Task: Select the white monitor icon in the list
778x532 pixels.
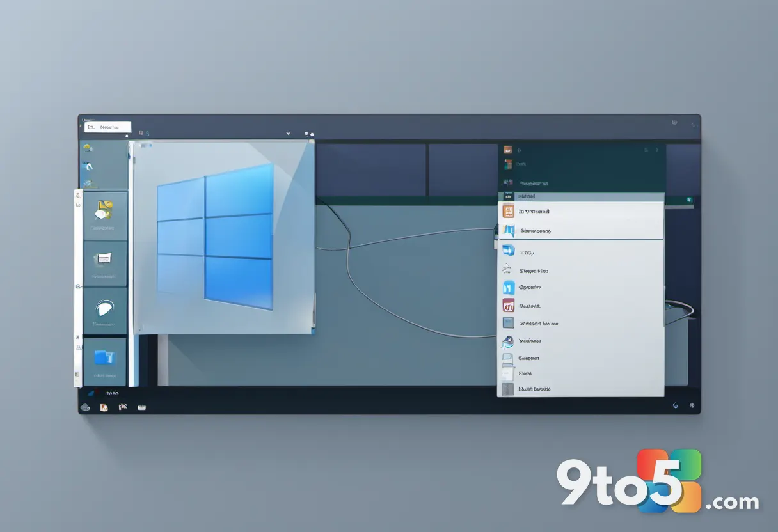Action: click(x=507, y=358)
